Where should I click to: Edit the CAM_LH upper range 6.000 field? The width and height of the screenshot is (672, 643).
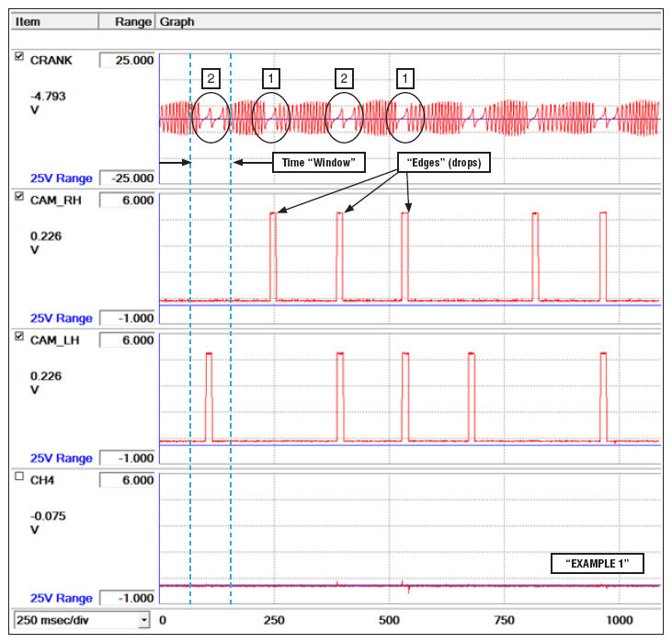point(127,340)
